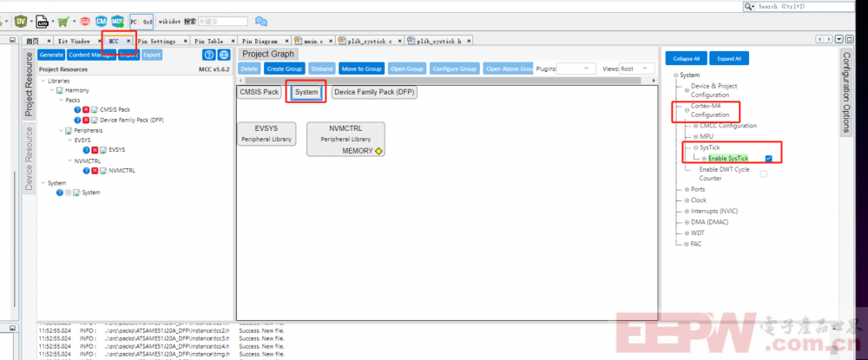Open the Plugins dropdown

point(575,69)
